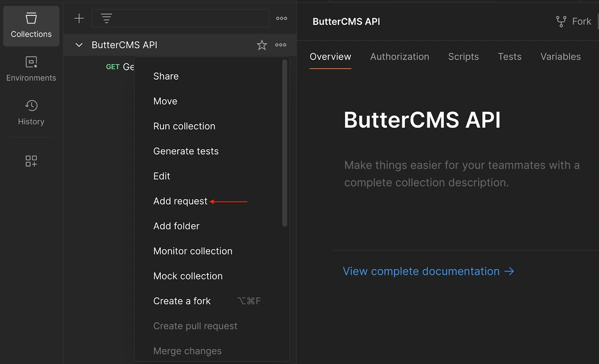Choose Add folder from the menu
Image resolution: width=599 pixels, height=364 pixels.
click(x=176, y=226)
